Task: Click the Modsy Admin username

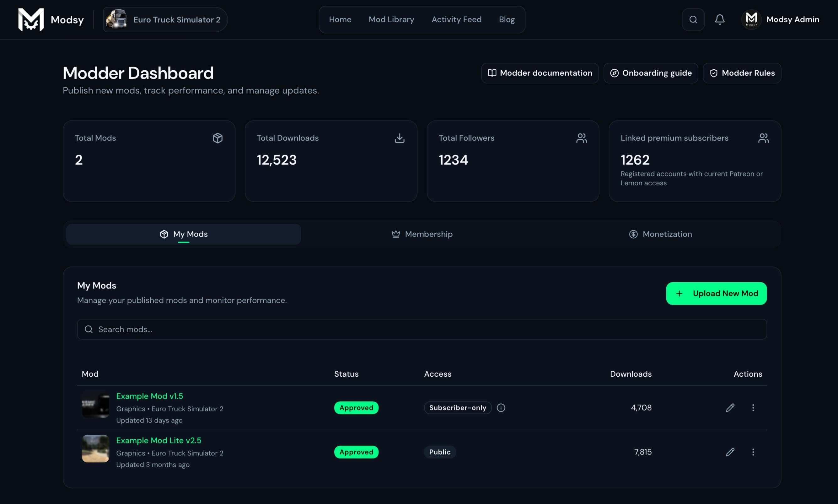Action: 792,19
